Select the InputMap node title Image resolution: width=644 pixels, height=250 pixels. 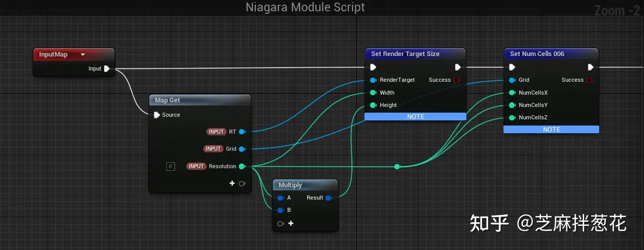(x=54, y=55)
